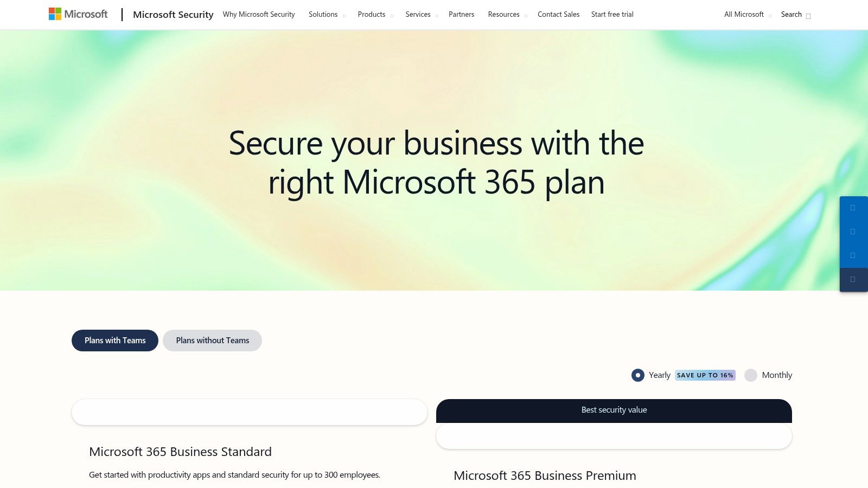The image size is (868, 488).
Task: Go to Microsoft Security home
Action: coord(173,15)
